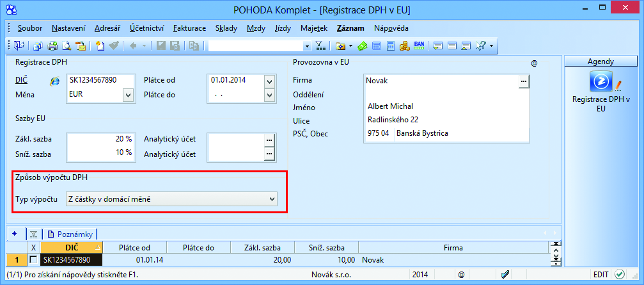
Task: Click the Firma column header
Action: [453, 248]
